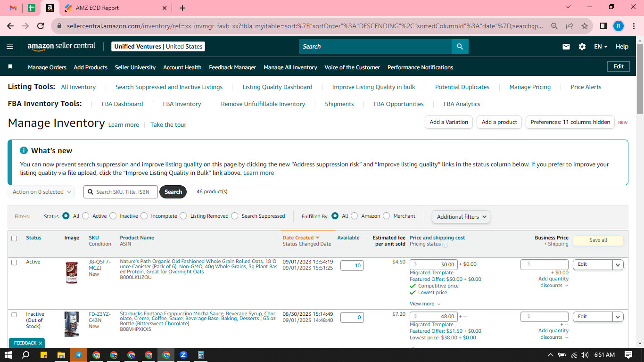This screenshot has height=362, width=644.
Task: Expand View more under Nature's Path pricing
Action: (x=425, y=304)
